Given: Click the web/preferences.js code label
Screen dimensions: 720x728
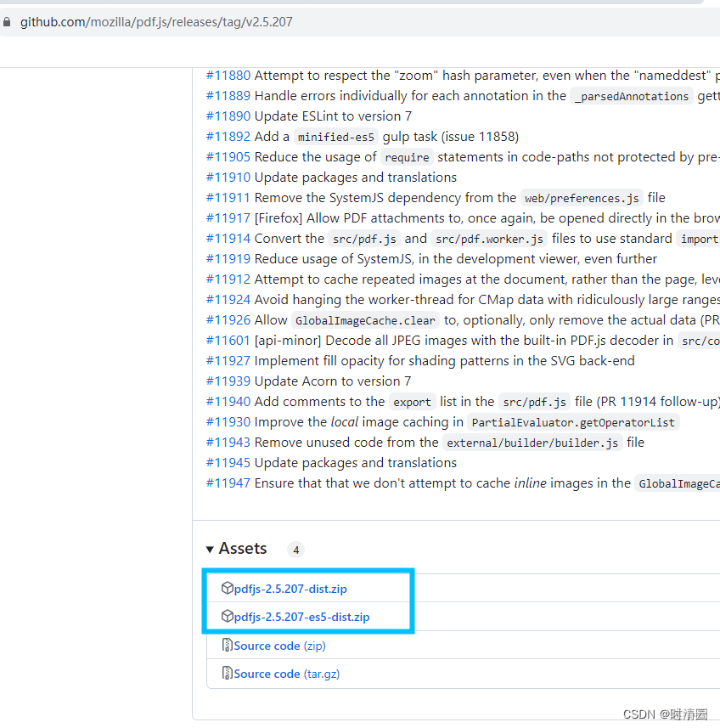Looking at the screenshot, I should tap(582, 198).
